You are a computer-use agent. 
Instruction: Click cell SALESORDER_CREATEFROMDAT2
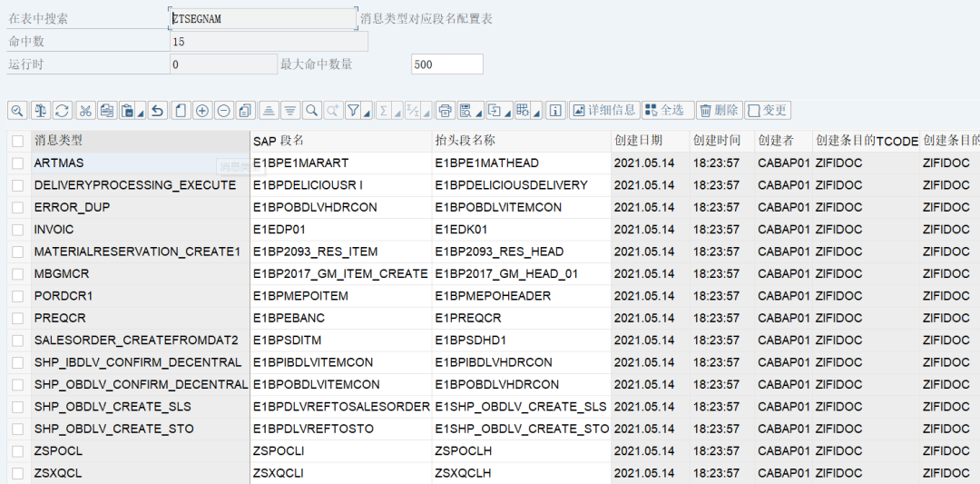(140, 341)
